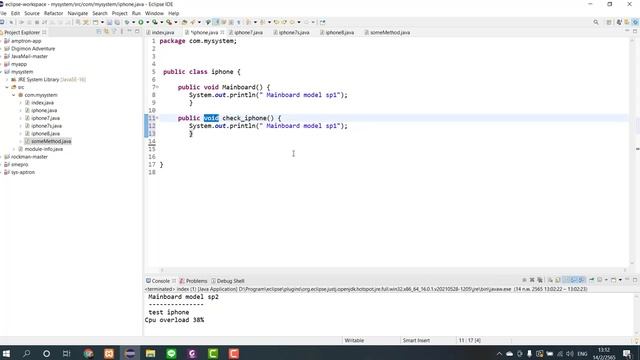Viewport: 640px width, 360px height.
Task: Open the toolbar Search magnifier at right
Action: click(x=596, y=22)
